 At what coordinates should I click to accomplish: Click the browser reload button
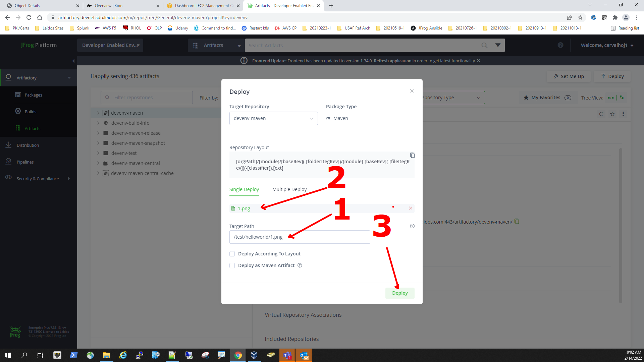(29, 17)
